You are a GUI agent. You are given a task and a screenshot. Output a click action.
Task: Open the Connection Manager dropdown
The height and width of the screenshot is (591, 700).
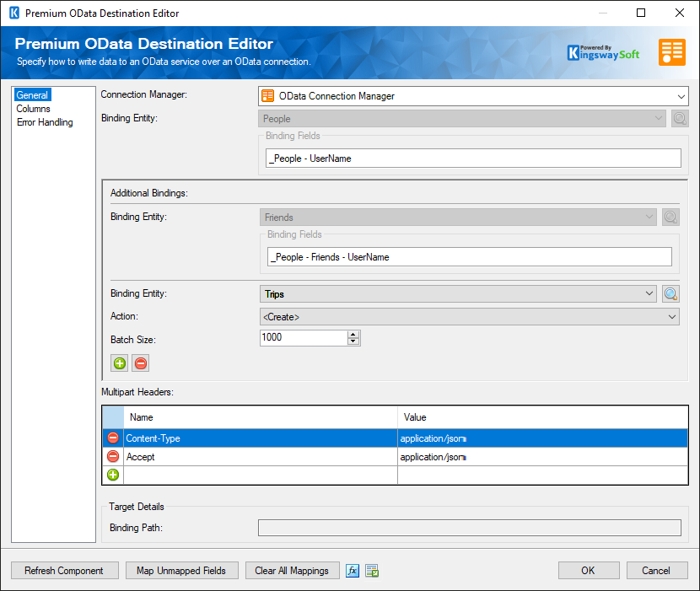pos(681,96)
